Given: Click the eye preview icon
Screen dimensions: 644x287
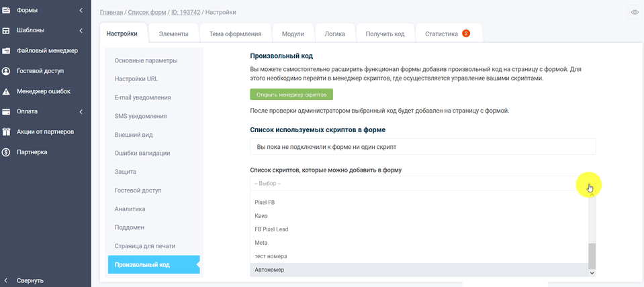Looking at the screenshot, I should [x=635, y=13].
